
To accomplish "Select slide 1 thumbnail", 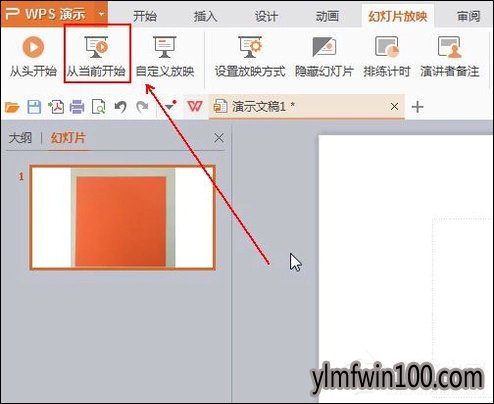I will tap(122, 217).
